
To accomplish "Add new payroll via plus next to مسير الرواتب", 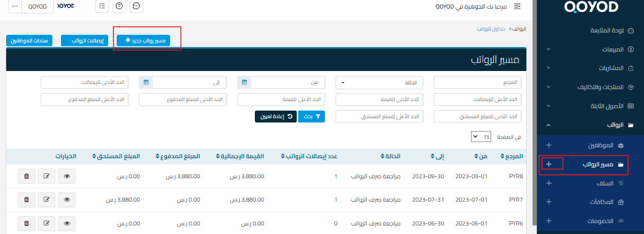I will coord(549,164).
